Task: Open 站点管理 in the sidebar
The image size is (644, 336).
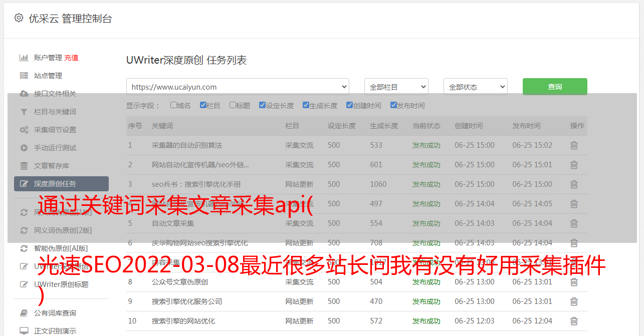Action: point(48,76)
